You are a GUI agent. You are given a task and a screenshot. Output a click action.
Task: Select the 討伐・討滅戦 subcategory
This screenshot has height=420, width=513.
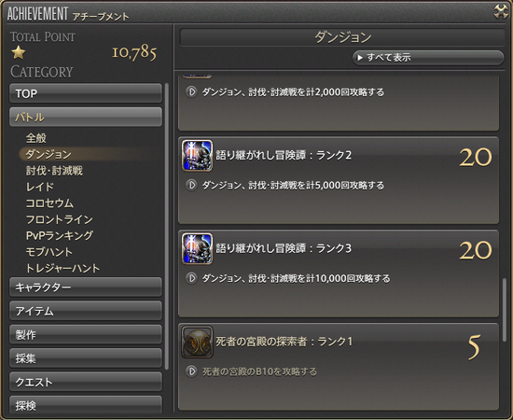coord(54,171)
